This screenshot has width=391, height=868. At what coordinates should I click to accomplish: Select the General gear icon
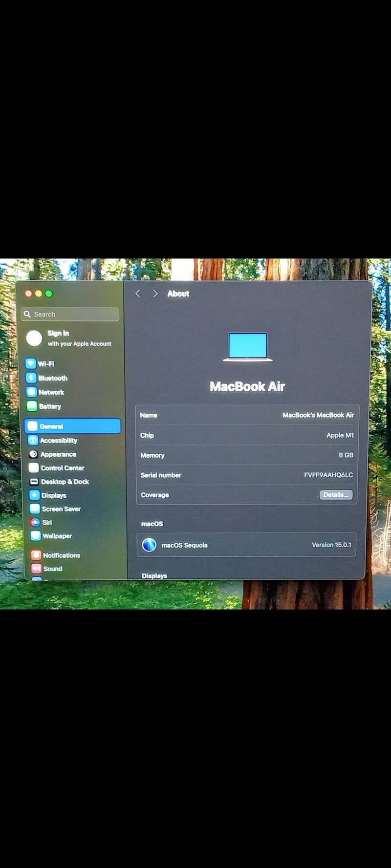[33, 426]
